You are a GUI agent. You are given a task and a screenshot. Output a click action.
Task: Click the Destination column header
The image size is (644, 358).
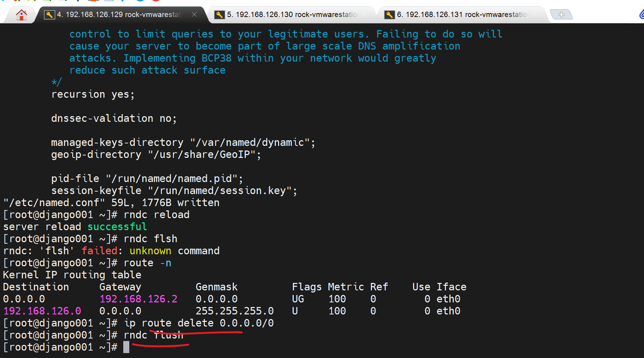tap(36, 287)
